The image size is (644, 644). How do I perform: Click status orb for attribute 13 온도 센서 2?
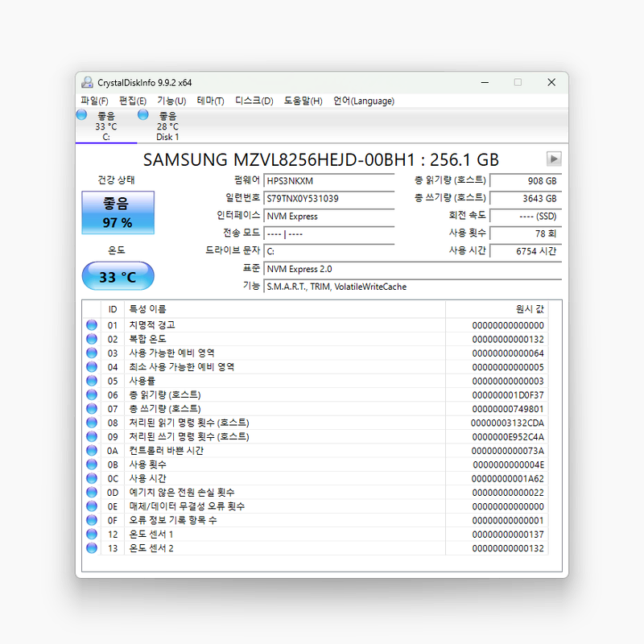[92, 548]
